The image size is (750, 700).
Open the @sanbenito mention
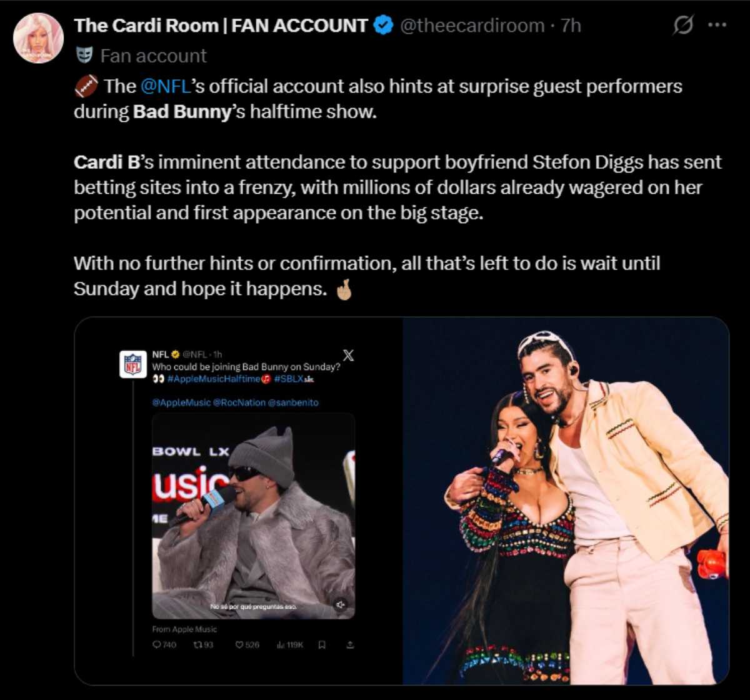296,402
